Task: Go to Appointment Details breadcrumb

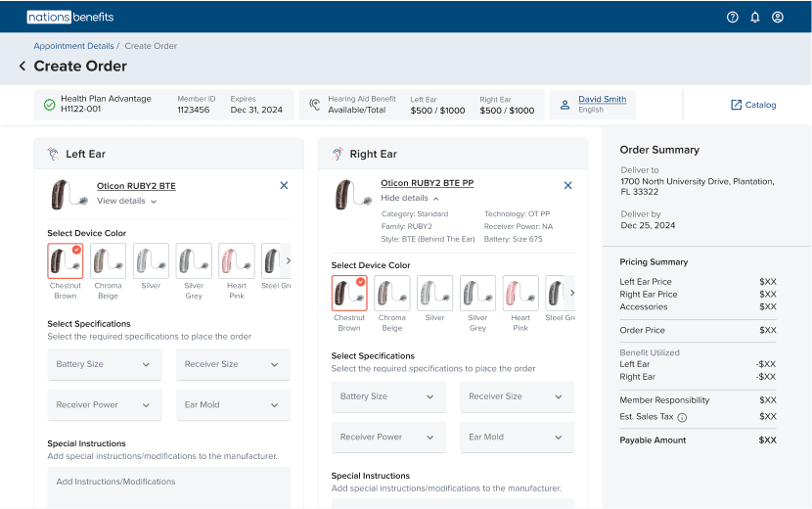Action: (x=73, y=46)
